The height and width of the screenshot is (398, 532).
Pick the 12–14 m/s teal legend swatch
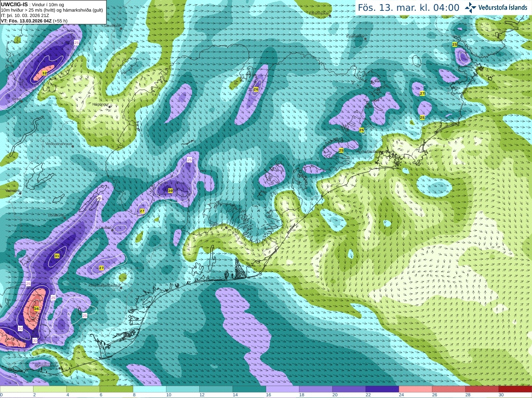point(216,389)
